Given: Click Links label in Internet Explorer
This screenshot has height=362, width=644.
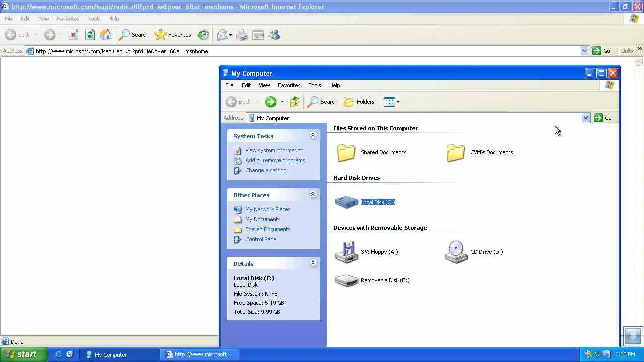Looking at the screenshot, I should pyautogui.click(x=627, y=51).
